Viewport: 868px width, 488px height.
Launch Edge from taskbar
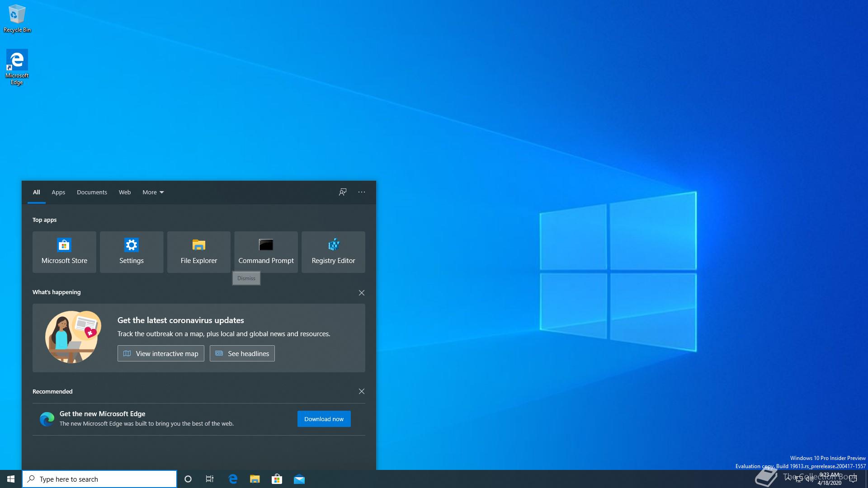(x=233, y=479)
